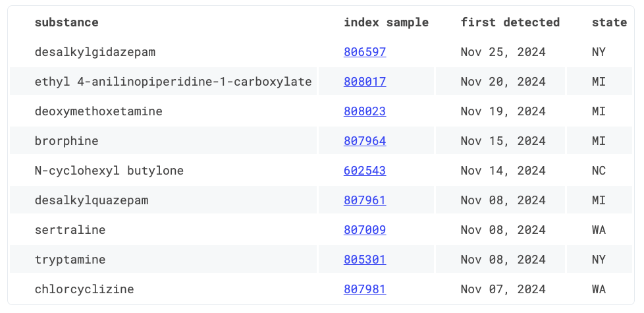Select the desalkylgidazepam substance cell
The width and height of the screenshot is (644, 313).
click(x=163, y=52)
